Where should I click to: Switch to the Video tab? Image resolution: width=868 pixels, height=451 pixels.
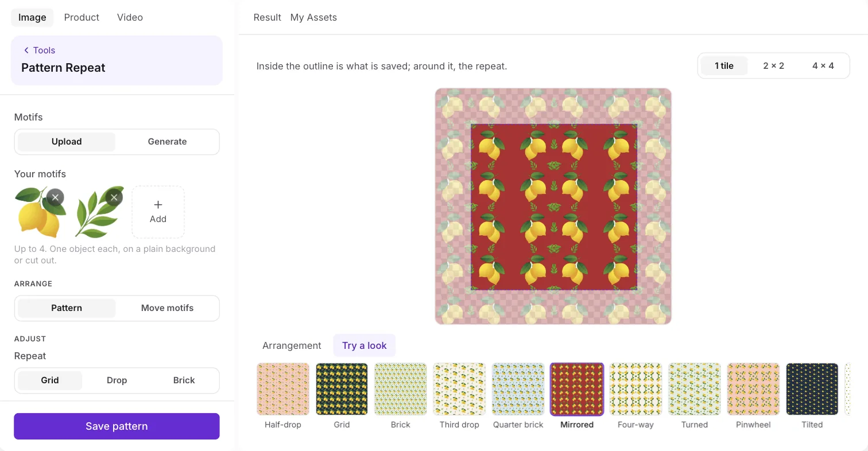pyautogui.click(x=130, y=17)
